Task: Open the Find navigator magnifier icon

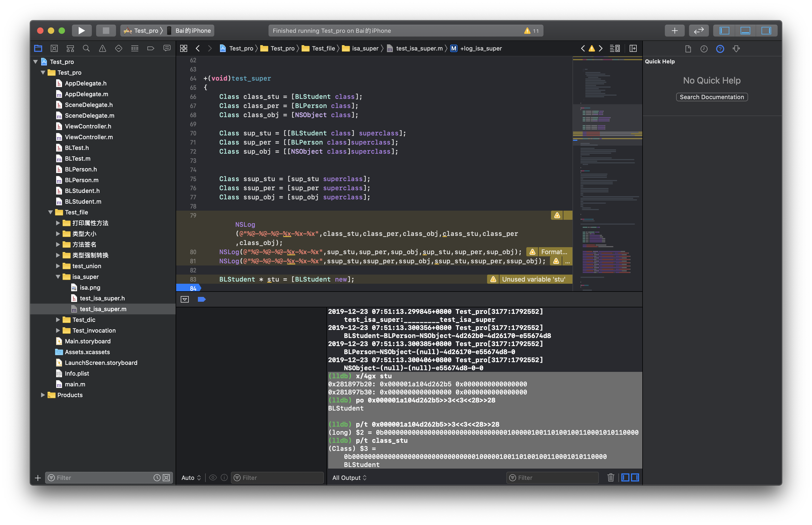Action: pyautogui.click(x=86, y=48)
